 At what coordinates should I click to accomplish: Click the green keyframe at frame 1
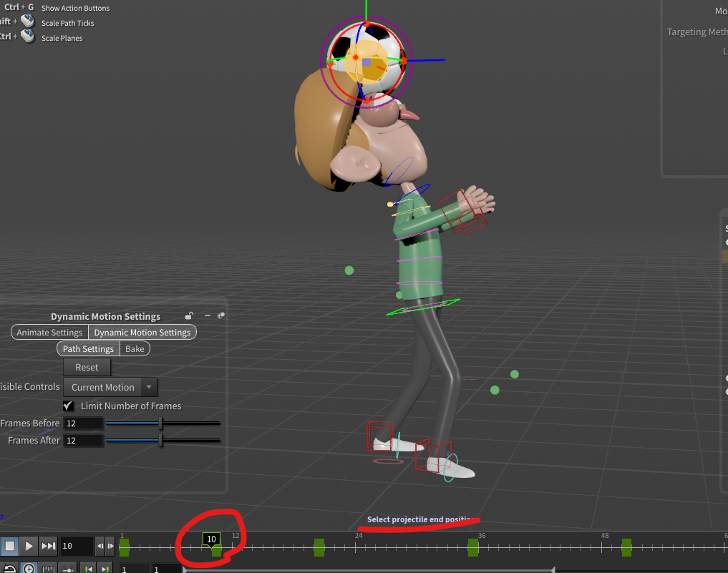tap(124, 547)
